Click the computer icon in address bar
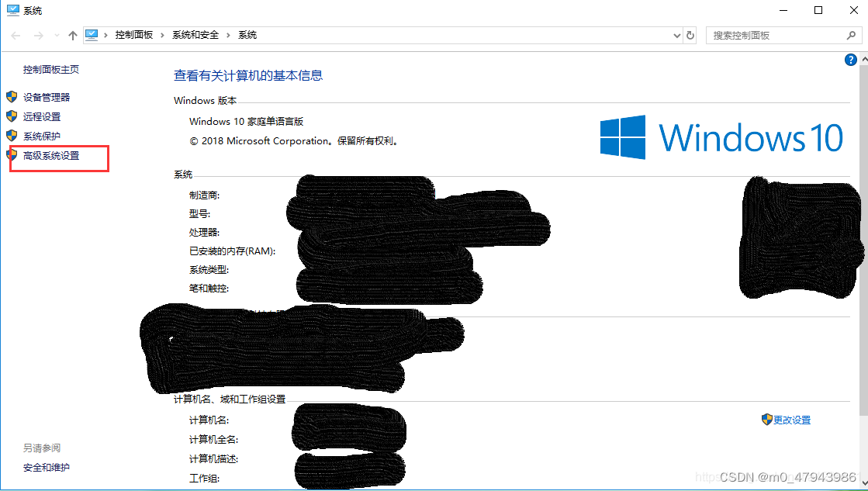The image size is (868, 491). (92, 35)
